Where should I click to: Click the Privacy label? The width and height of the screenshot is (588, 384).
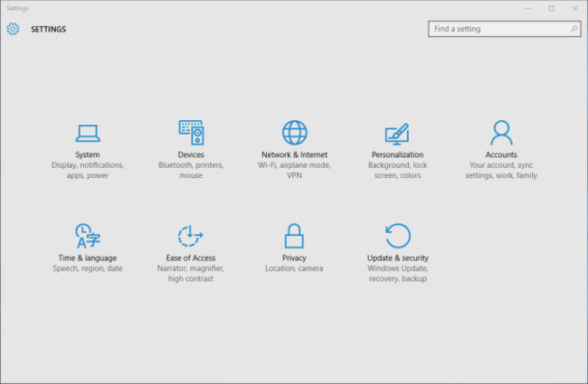[x=294, y=258]
